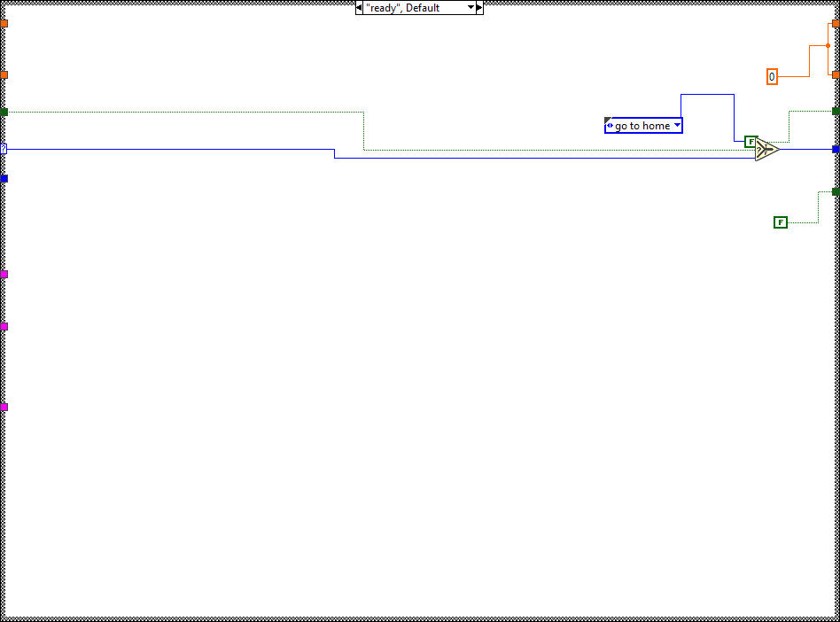This screenshot has width=840, height=622.
Task: Select the topmost orange tunnel on left border
Action: pos(4,22)
